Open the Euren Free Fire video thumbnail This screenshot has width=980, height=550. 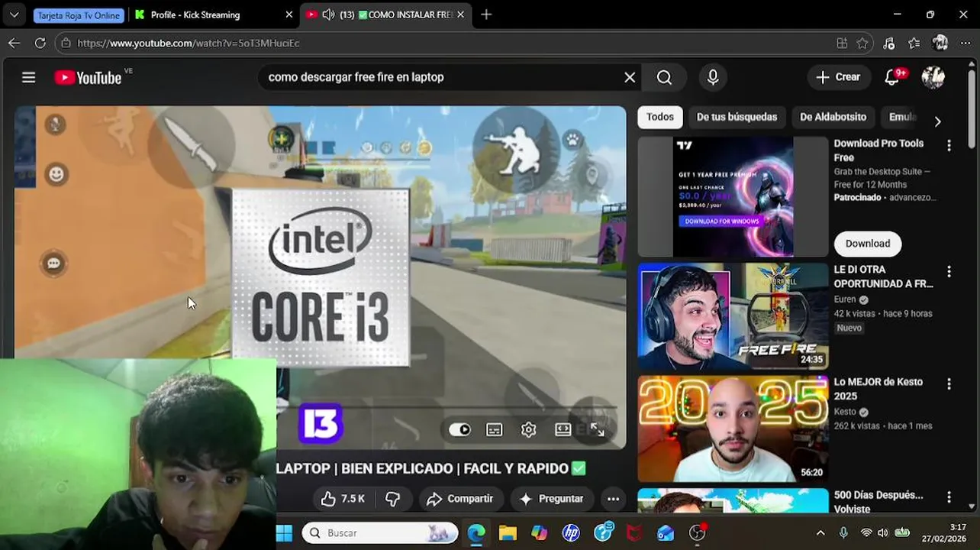(x=733, y=316)
